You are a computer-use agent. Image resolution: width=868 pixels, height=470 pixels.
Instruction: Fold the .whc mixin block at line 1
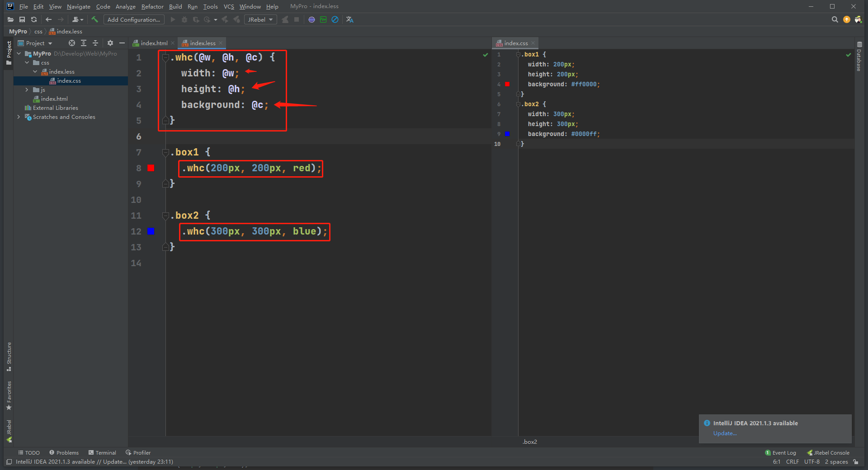click(x=165, y=57)
